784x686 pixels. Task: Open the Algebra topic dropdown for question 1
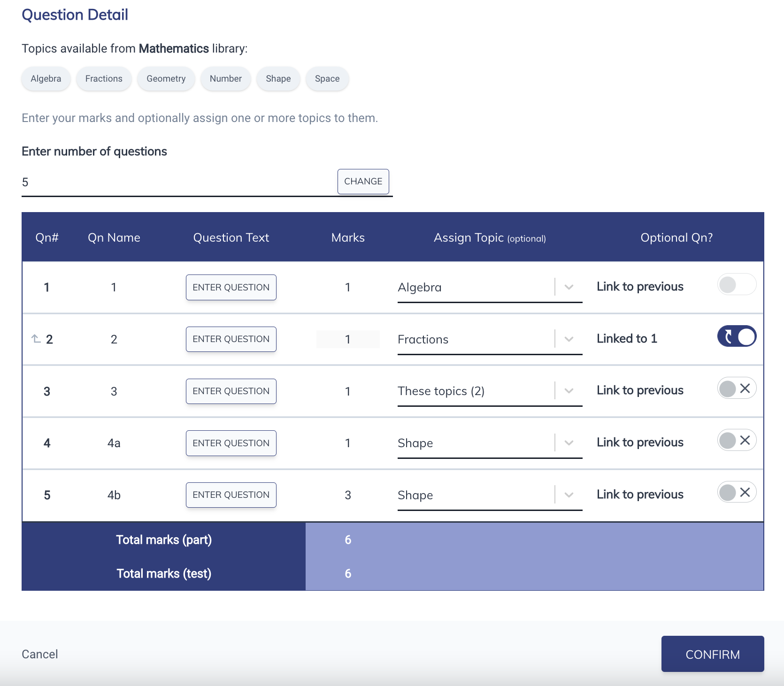tap(569, 287)
